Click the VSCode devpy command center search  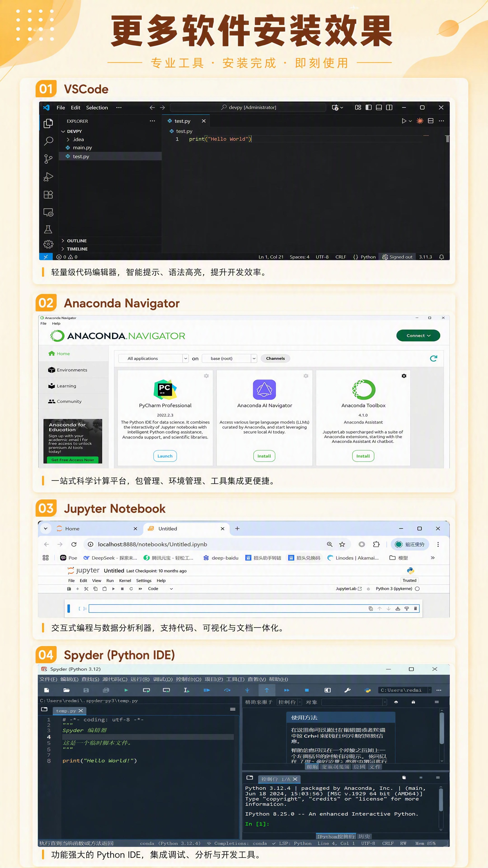coord(248,107)
